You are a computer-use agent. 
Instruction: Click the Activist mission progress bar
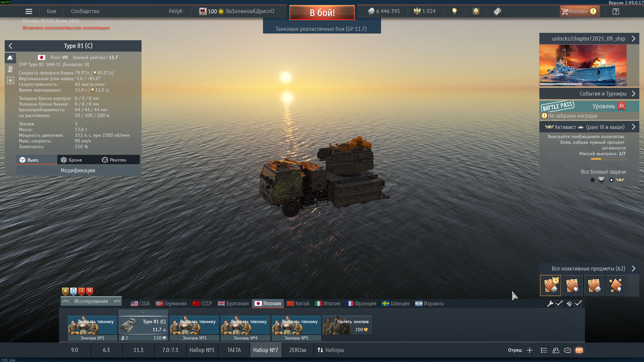pos(608,159)
